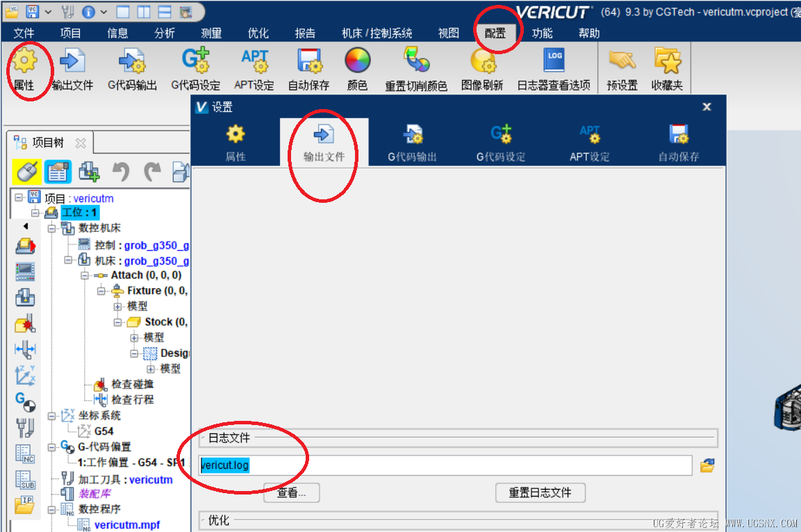Viewport: 801px width, 532px height.
Task: Open the 测量 menu
Action: (211, 33)
